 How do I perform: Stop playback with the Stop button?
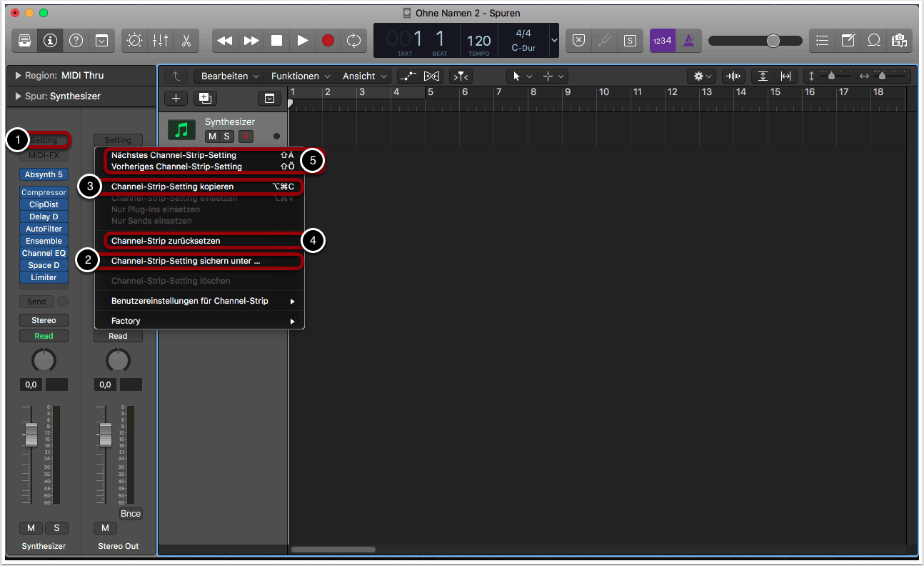(x=276, y=41)
